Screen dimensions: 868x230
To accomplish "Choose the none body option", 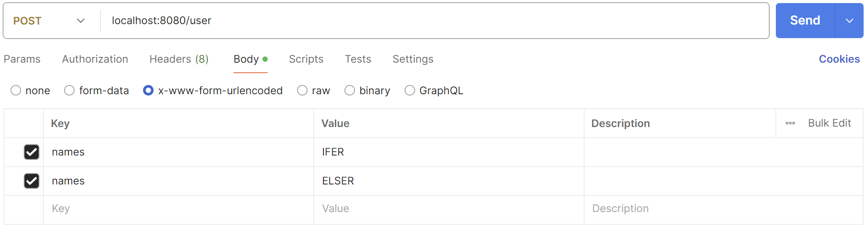I will tap(16, 91).
